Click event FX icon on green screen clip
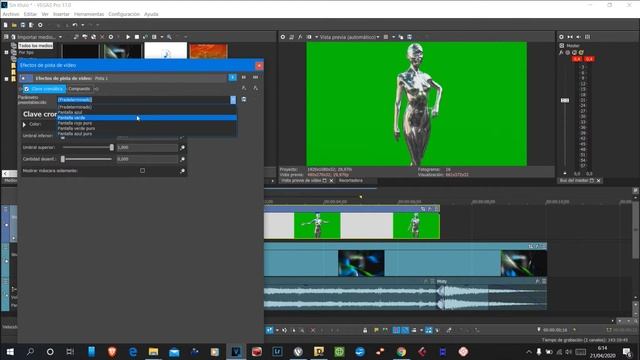Viewport: 640px width, 360px height. point(429,209)
